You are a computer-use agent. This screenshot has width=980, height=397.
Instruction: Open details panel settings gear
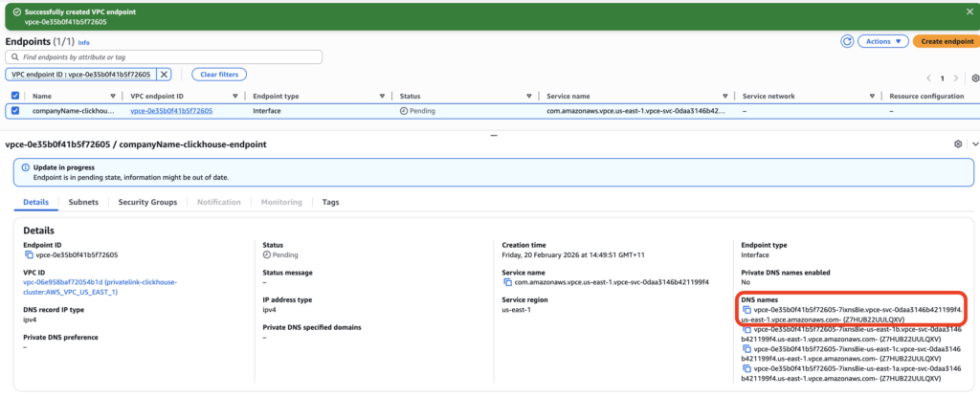pos(958,143)
